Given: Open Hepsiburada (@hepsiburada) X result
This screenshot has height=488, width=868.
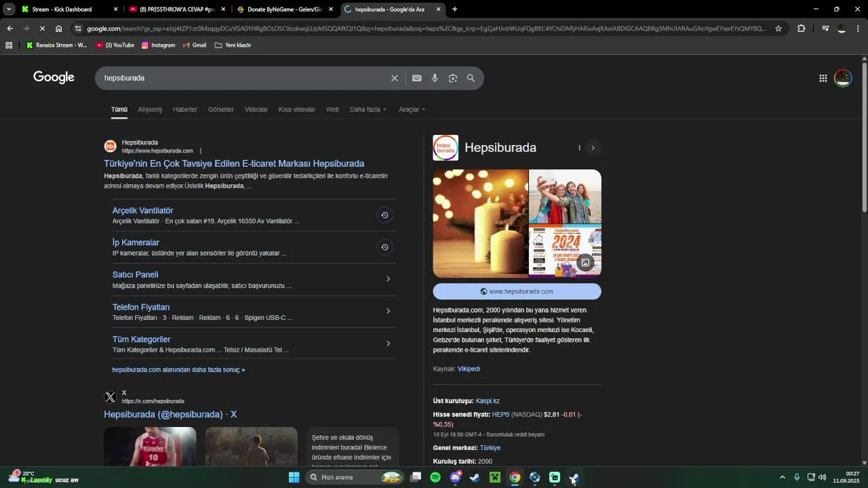Looking at the screenshot, I should pos(170,414).
